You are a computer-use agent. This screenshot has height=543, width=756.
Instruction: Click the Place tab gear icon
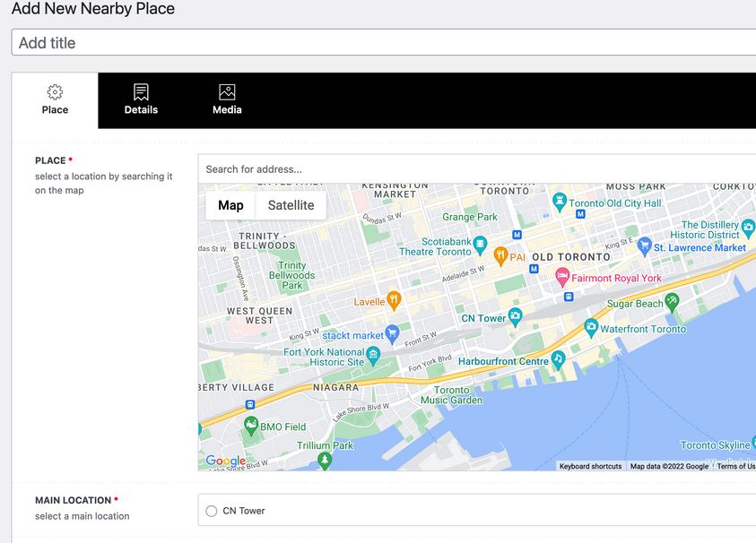(55, 92)
